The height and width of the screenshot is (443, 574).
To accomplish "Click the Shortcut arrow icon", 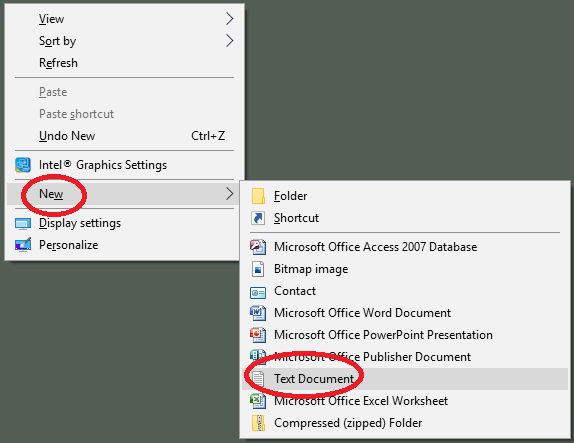I will pyautogui.click(x=258, y=218).
